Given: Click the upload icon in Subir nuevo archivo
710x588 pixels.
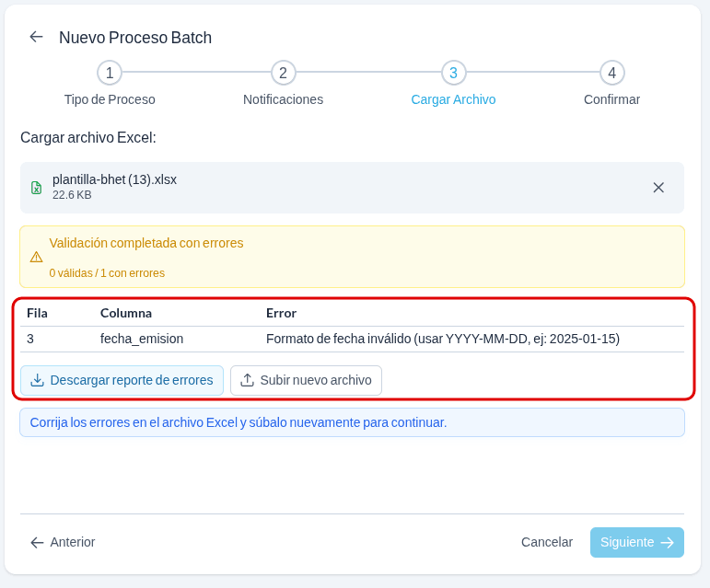Looking at the screenshot, I should (x=247, y=380).
